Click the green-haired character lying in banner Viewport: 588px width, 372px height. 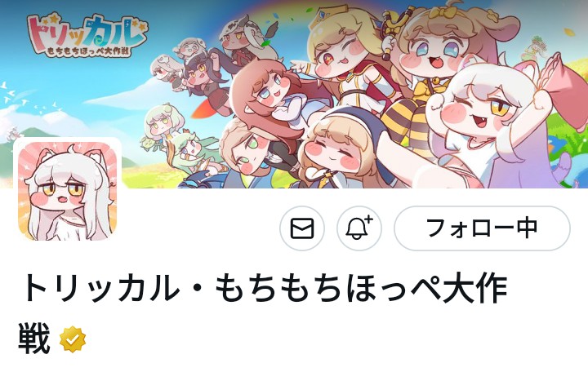coord(188,153)
